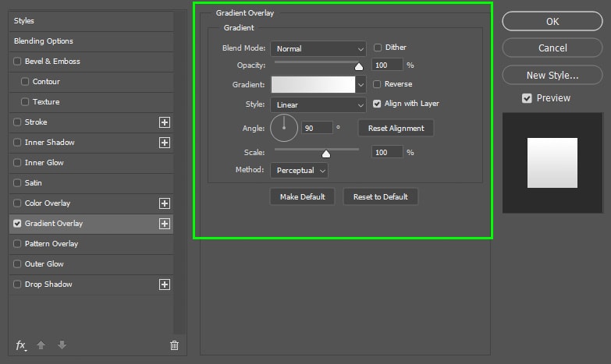Click the Angle value input field

317,128
